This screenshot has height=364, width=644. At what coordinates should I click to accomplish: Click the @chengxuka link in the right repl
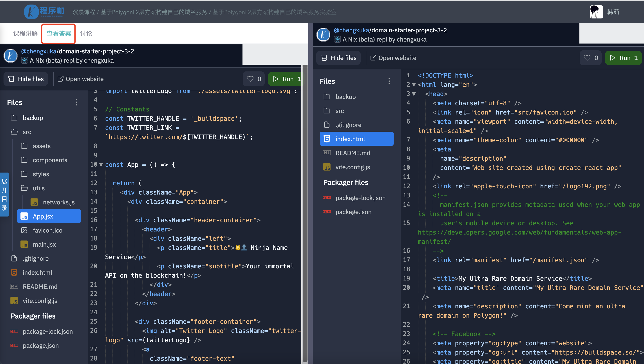(351, 30)
